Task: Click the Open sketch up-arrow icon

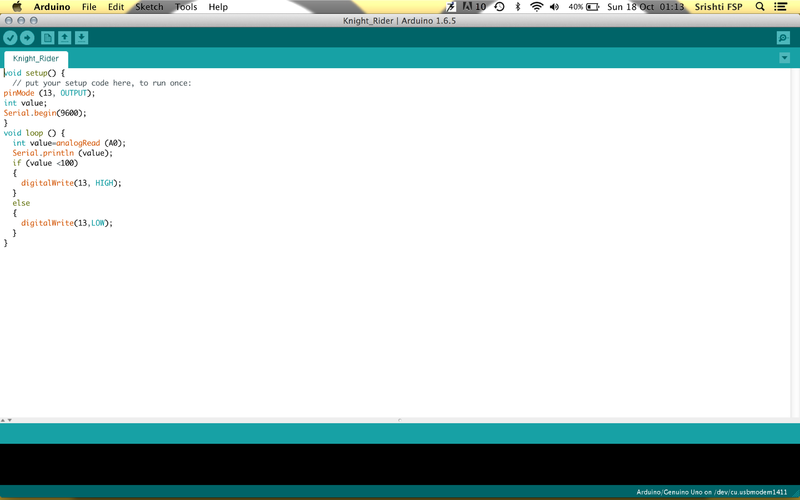Action: click(x=64, y=38)
